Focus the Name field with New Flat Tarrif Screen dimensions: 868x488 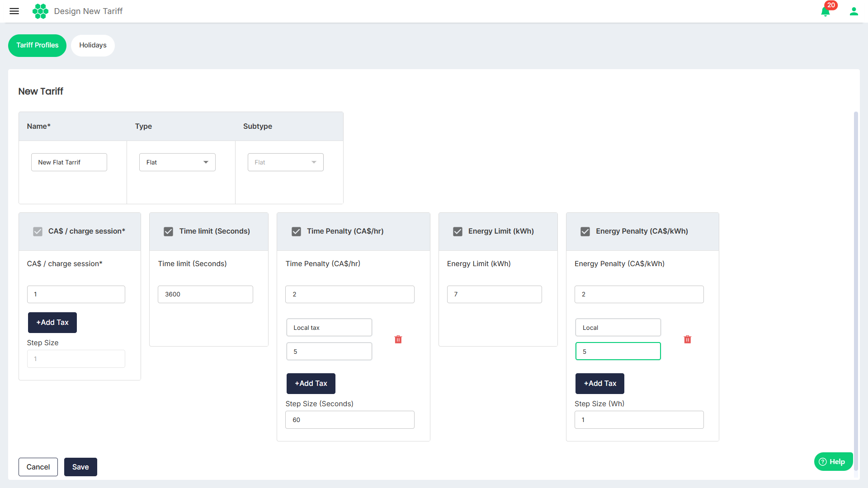pos(69,162)
